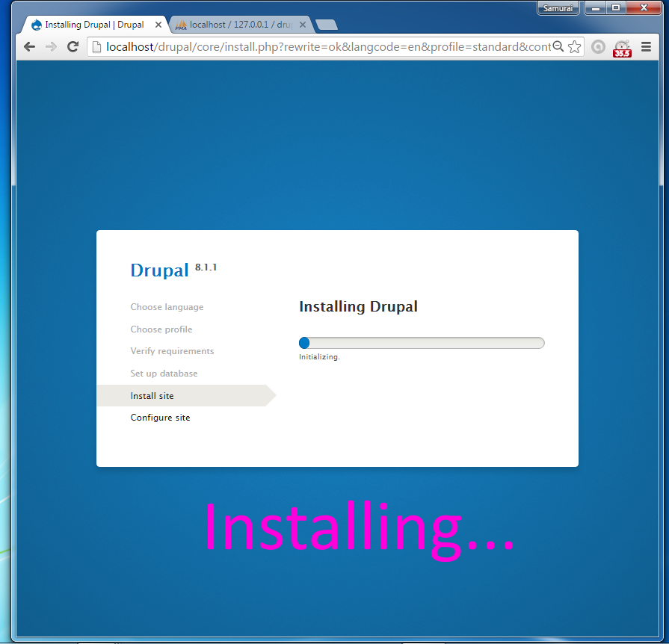Select the 'Set up database' step
The image size is (669, 644).
coord(164,374)
